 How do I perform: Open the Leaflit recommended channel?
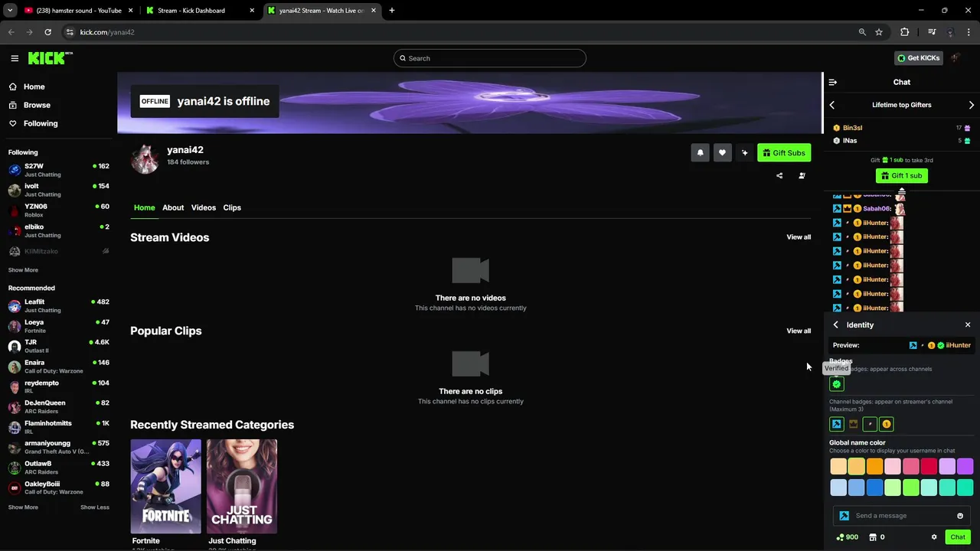pyautogui.click(x=59, y=305)
